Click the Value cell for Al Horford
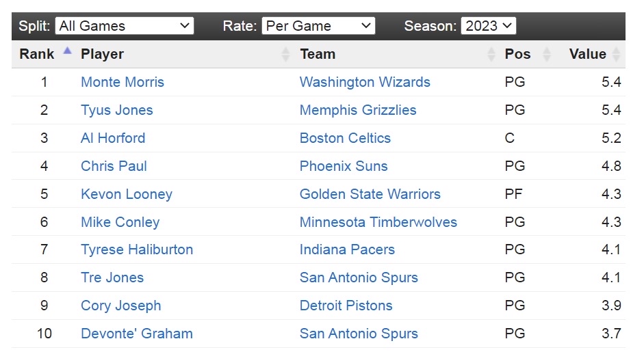Screen dimensions: 644x352 coord(611,138)
